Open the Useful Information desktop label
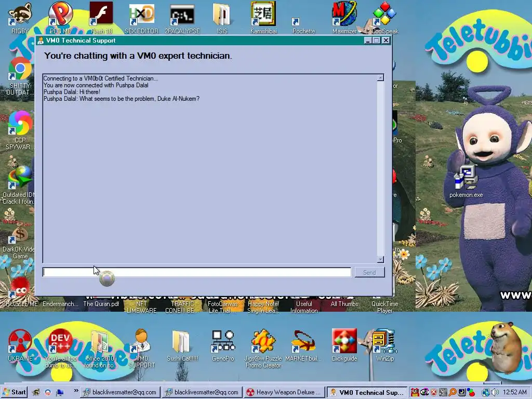This screenshot has width=532, height=399. pos(303,307)
